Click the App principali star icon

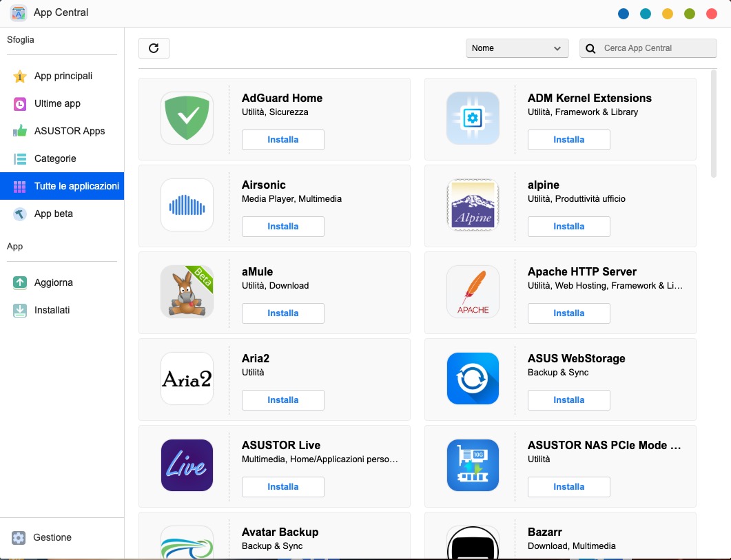coord(19,76)
